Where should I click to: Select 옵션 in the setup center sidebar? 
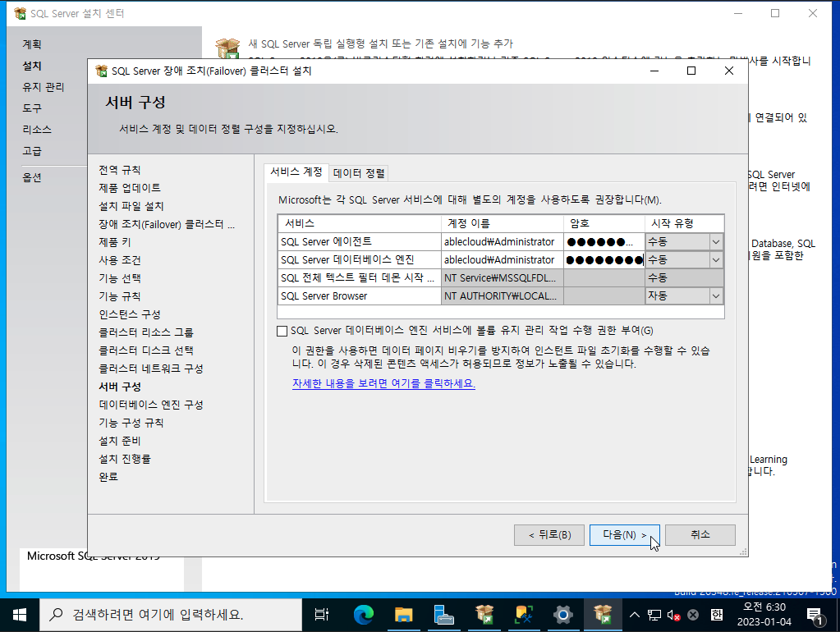32,177
